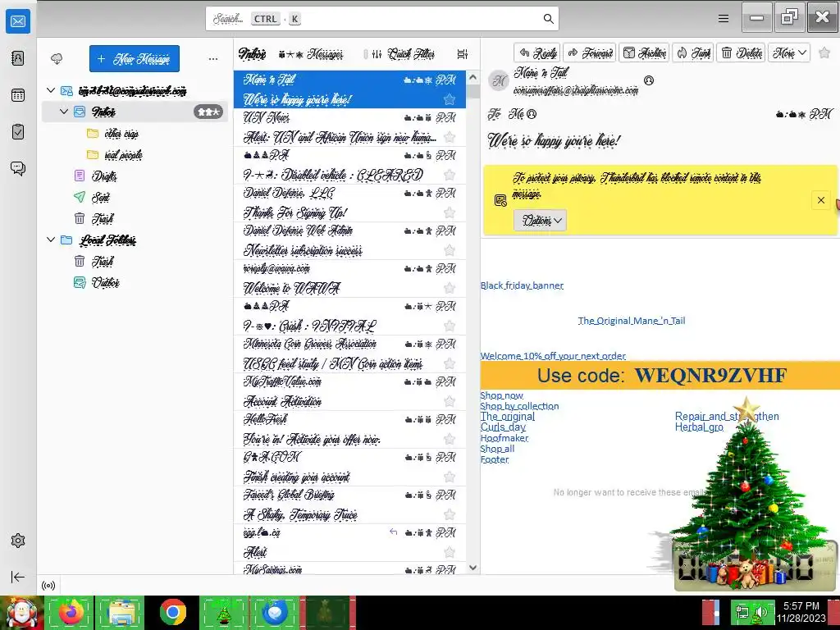
Task: Click the volume tray icon
Action: coord(762,612)
